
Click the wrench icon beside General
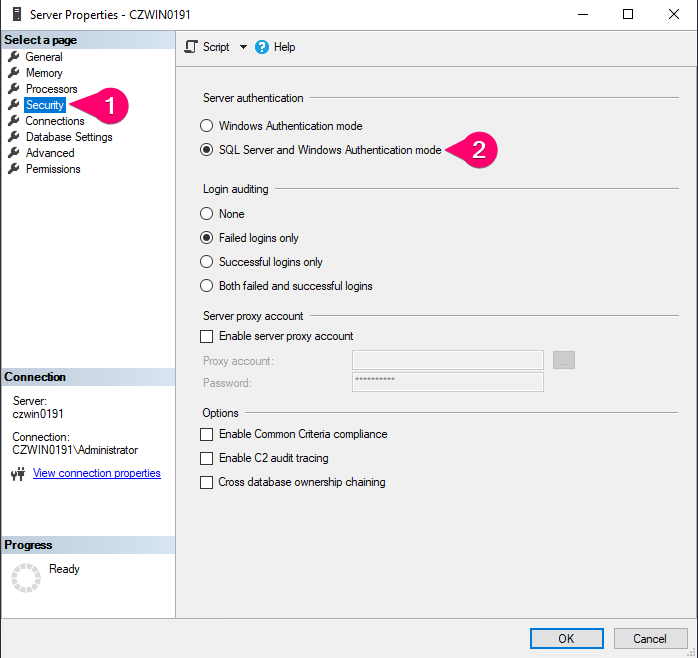coord(14,57)
